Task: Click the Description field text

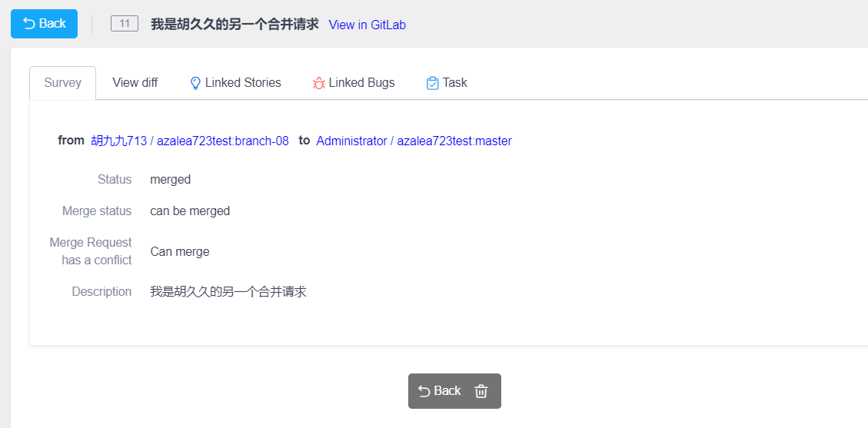Action: click(228, 292)
